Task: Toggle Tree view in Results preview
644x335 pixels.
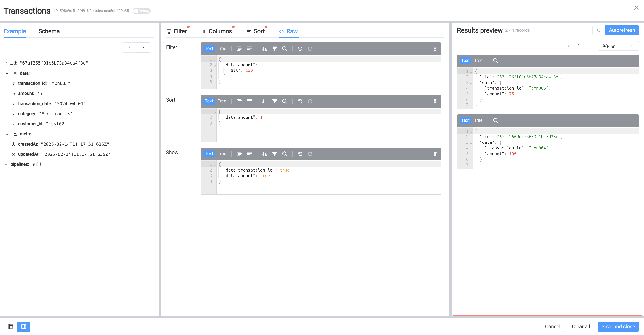Action: pos(478,60)
